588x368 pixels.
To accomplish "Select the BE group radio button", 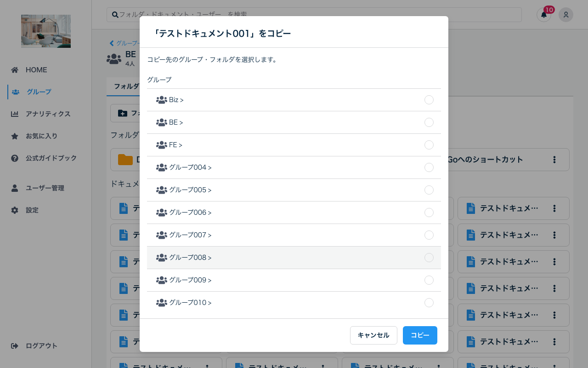I will pyautogui.click(x=429, y=122).
